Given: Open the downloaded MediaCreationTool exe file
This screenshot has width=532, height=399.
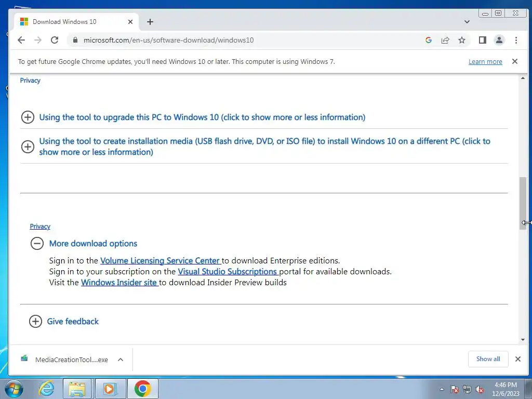Looking at the screenshot, I should point(64,360).
